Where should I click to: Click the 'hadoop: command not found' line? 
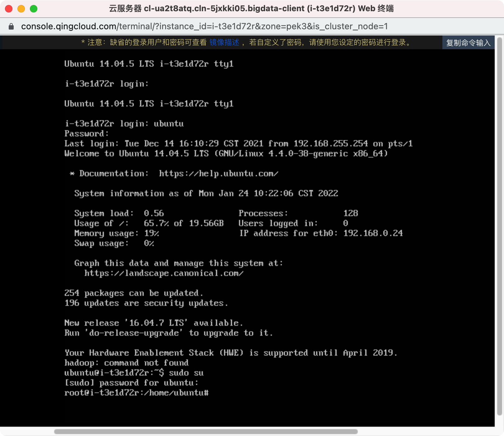(126, 363)
